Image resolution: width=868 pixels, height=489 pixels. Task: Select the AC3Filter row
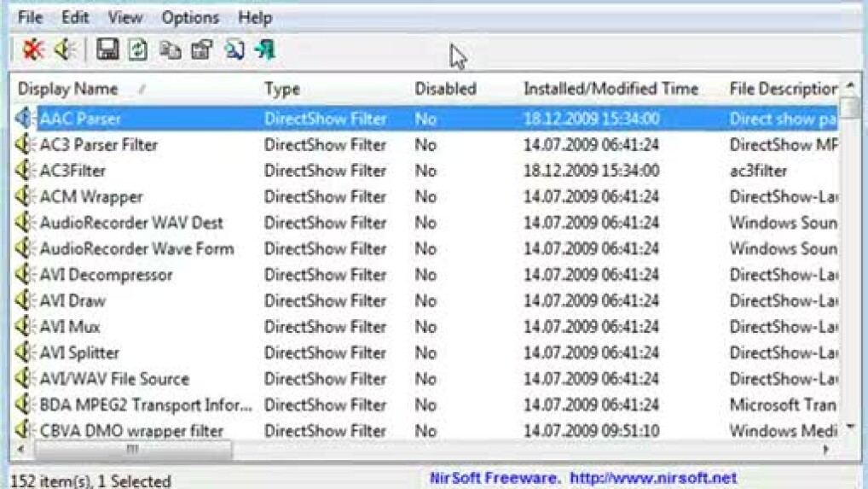(x=73, y=171)
